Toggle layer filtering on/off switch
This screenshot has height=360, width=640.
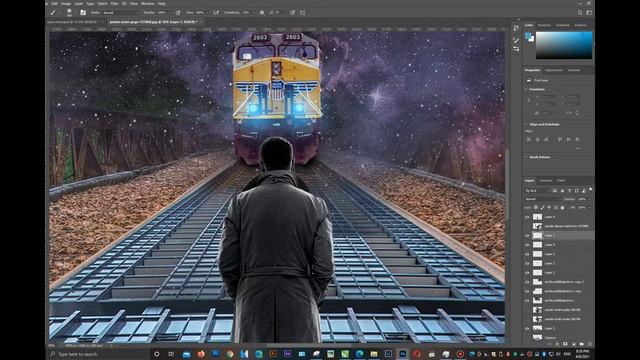click(591, 190)
